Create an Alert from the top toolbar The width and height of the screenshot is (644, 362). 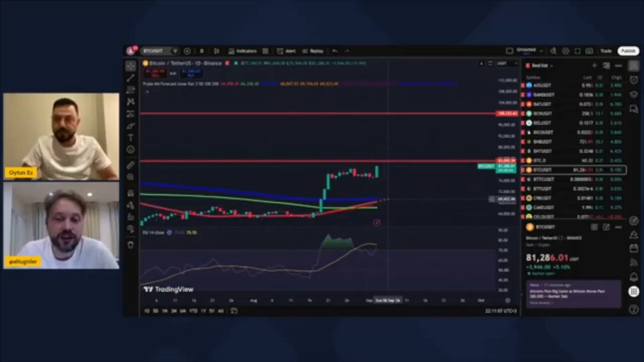click(x=286, y=51)
